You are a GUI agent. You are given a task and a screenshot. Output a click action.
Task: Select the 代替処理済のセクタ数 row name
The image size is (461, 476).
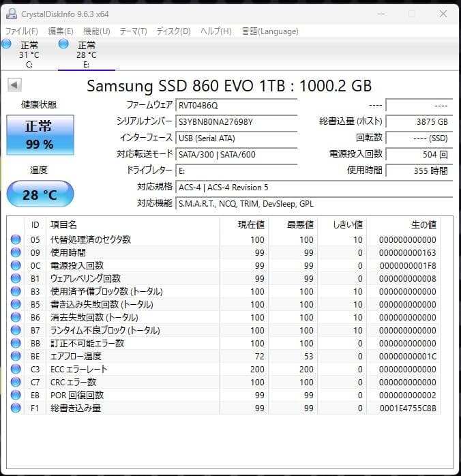click(91, 239)
